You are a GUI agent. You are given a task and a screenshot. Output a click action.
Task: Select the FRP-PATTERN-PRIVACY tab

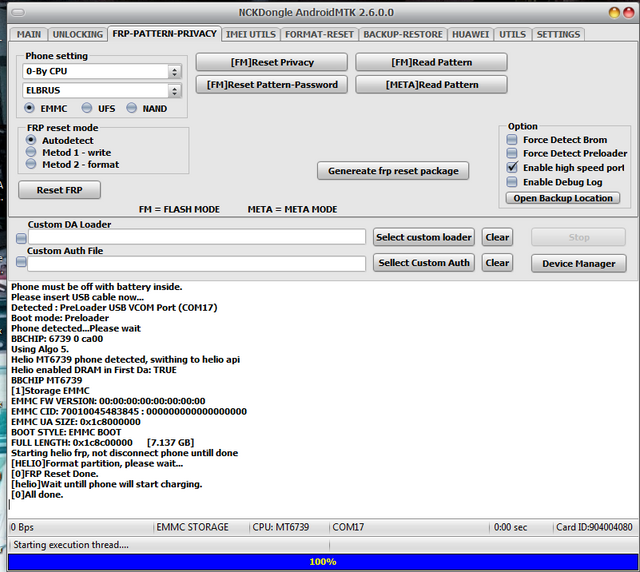164,33
